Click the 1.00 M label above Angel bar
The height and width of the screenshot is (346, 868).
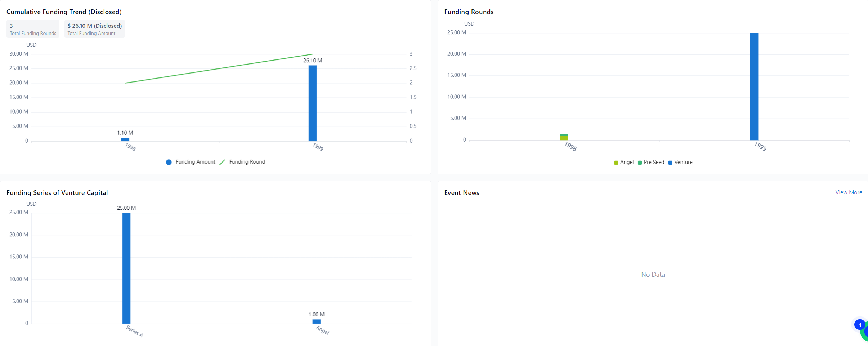coord(317,315)
